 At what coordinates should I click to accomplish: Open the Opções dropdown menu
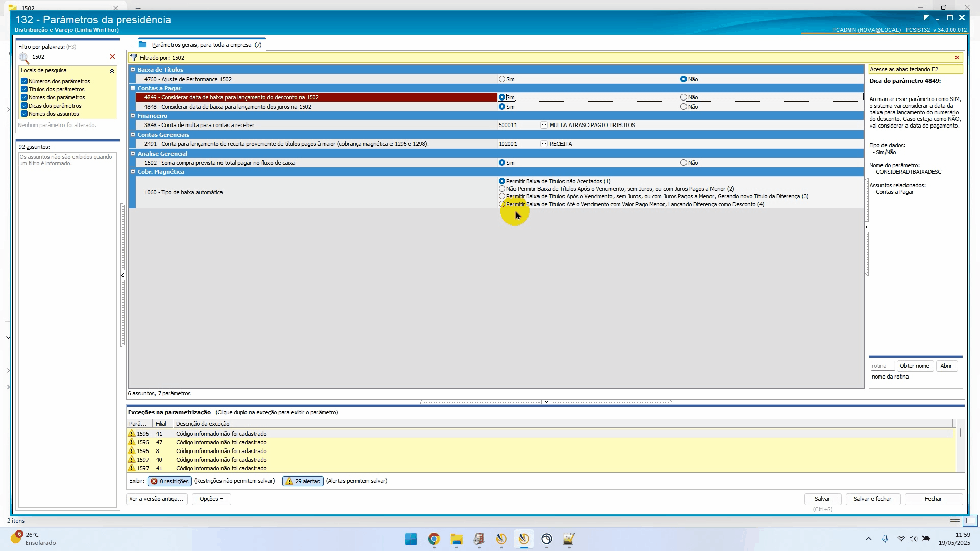[211, 499]
